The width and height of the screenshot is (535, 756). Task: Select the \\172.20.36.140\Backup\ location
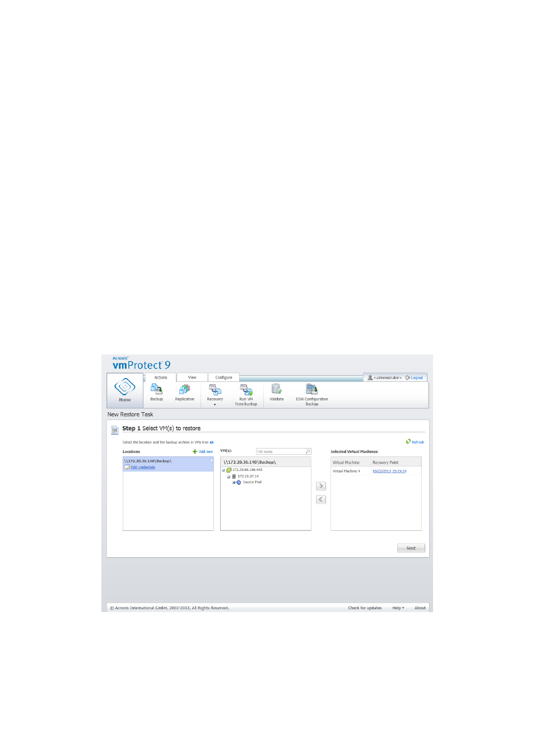point(168,464)
